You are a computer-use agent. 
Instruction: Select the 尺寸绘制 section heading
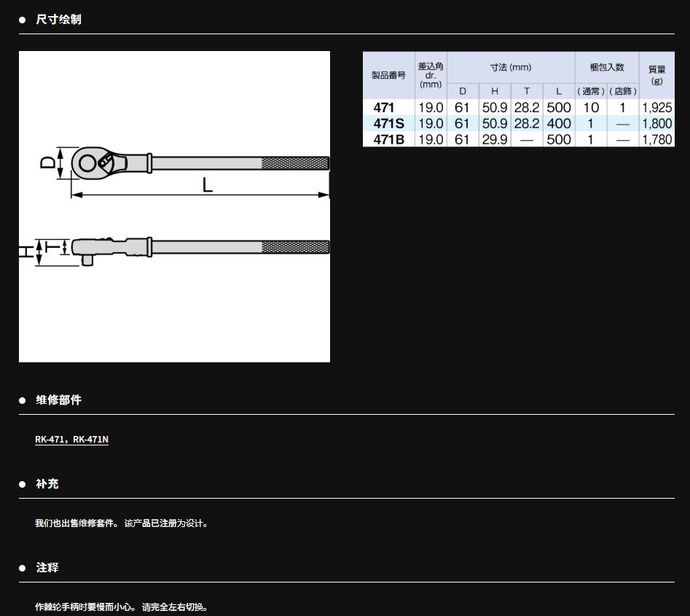point(58,20)
